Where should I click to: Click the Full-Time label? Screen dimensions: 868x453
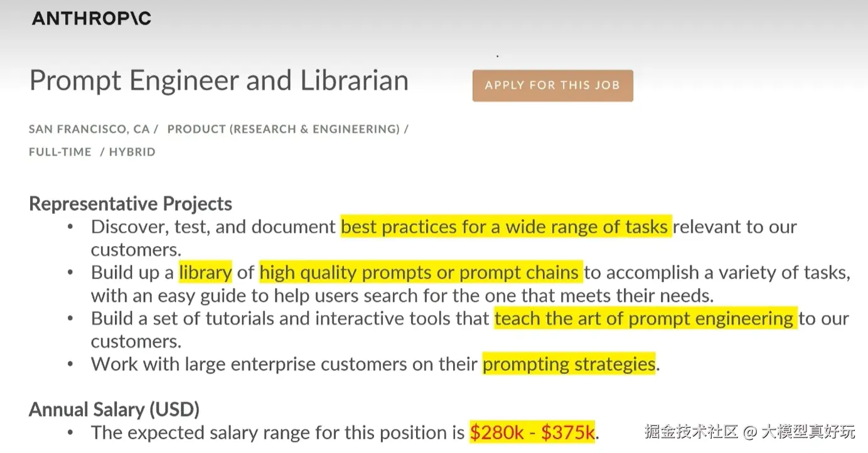point(60,152)
